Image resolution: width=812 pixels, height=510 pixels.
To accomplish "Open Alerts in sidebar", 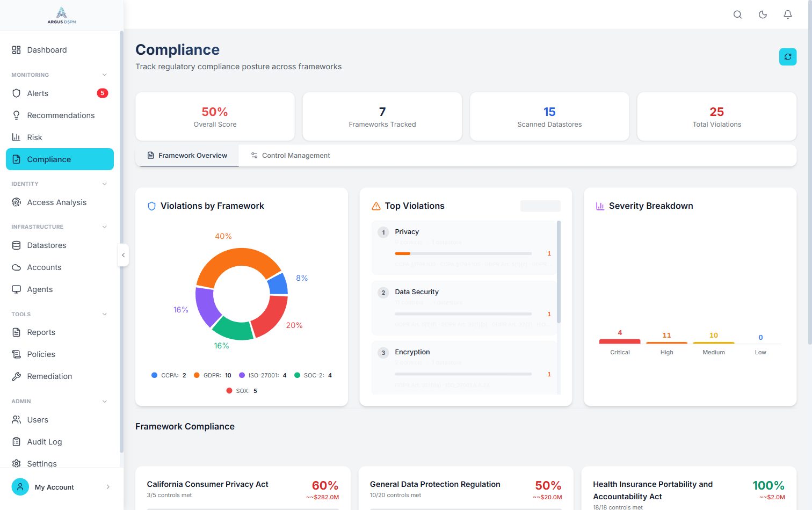I will (60, 93).
